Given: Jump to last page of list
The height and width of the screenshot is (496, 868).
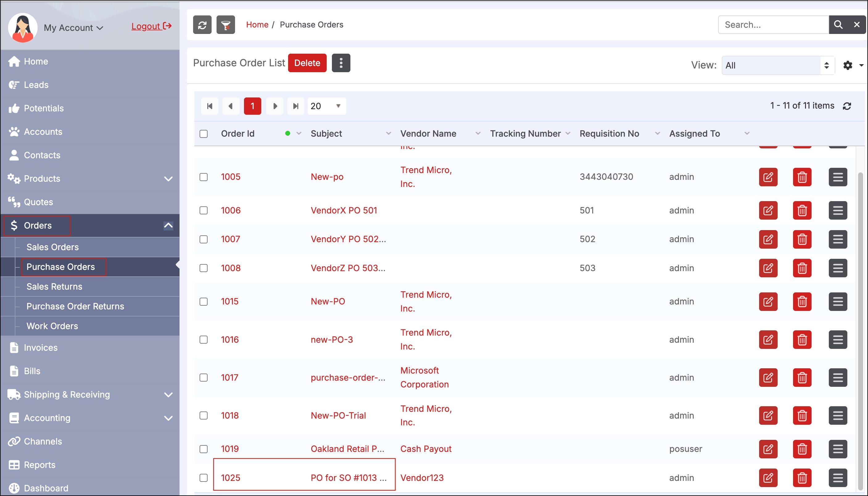Looking at the screenshot, I should 296,106.
